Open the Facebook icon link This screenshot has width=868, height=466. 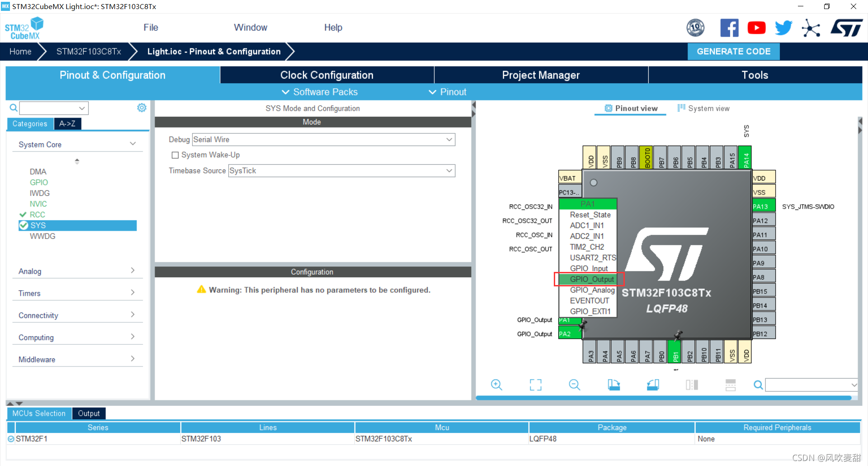(729, 28)
